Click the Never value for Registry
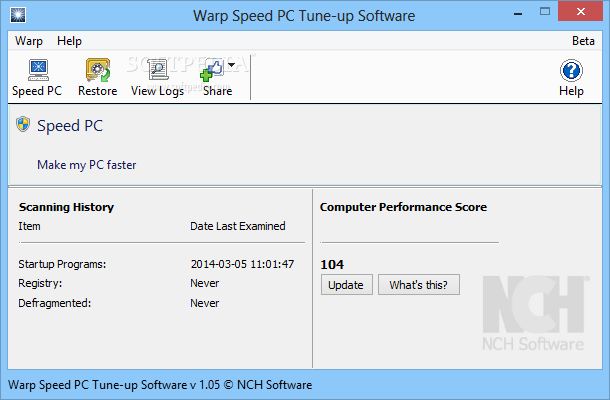The image size is (610, 400). [205, 283]
